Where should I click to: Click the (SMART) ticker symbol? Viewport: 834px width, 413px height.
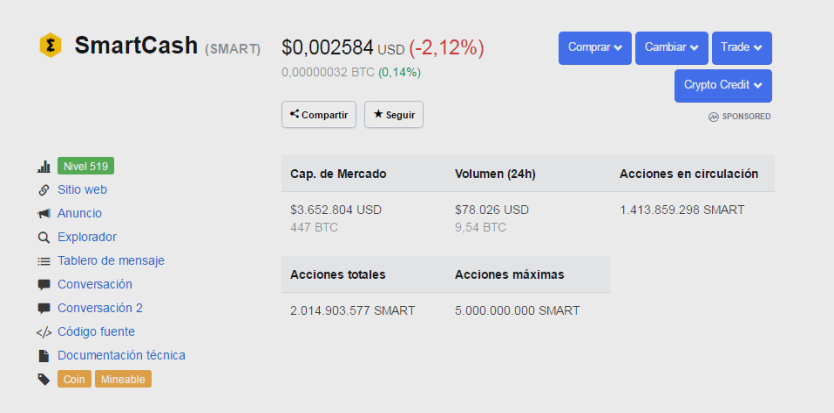[x=233, y=49]
